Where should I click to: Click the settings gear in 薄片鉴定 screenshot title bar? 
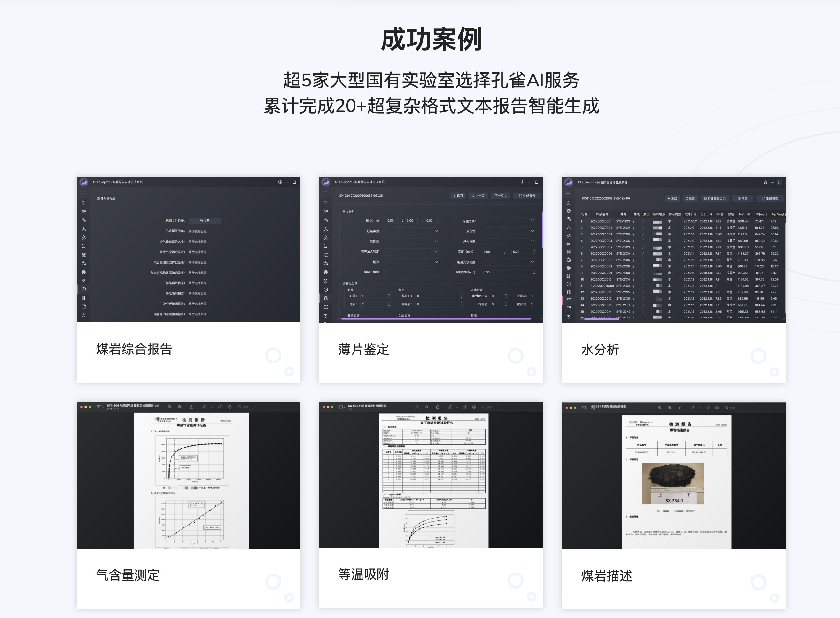(x=522, y=182)
